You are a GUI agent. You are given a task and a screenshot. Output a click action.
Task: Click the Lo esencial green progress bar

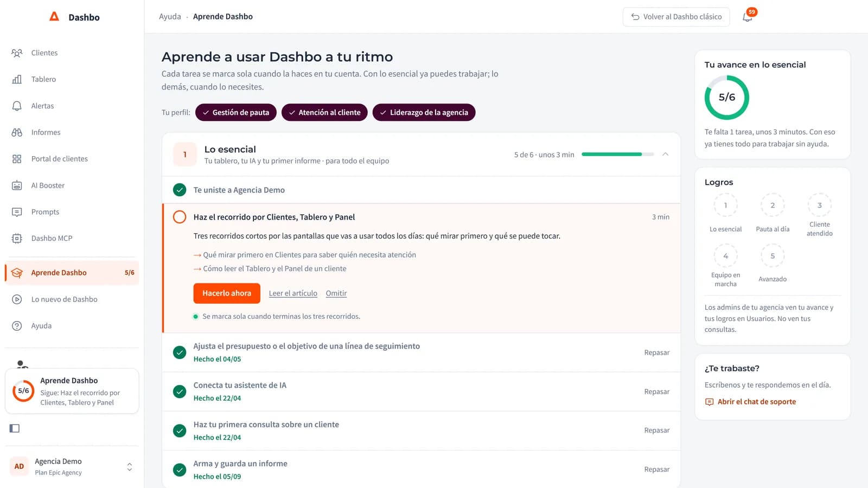pos(617,155)
